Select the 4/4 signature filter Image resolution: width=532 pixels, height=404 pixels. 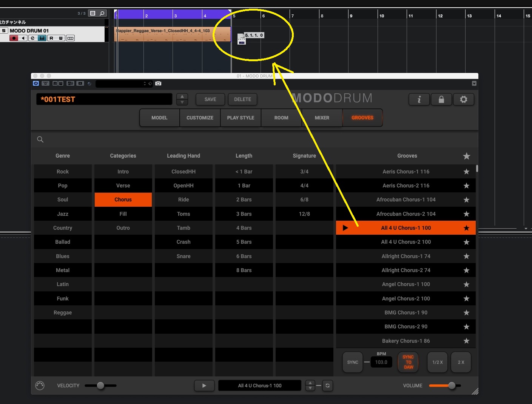pyautogui.click(x=304, y=186)
